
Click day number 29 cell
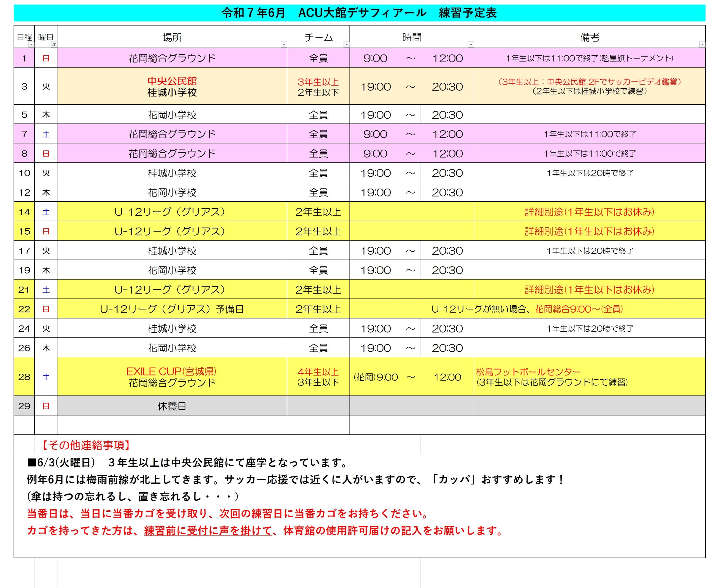pos(24,406)
